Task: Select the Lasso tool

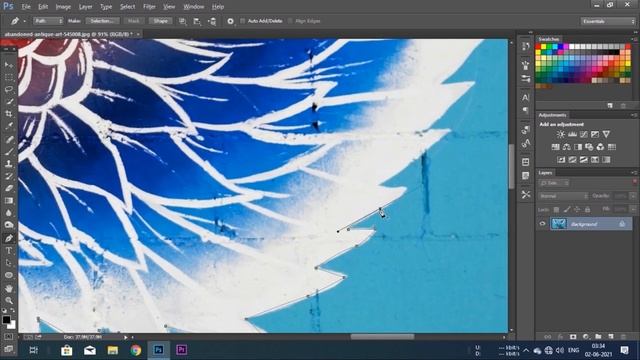Action: click(x=9, y=89)
